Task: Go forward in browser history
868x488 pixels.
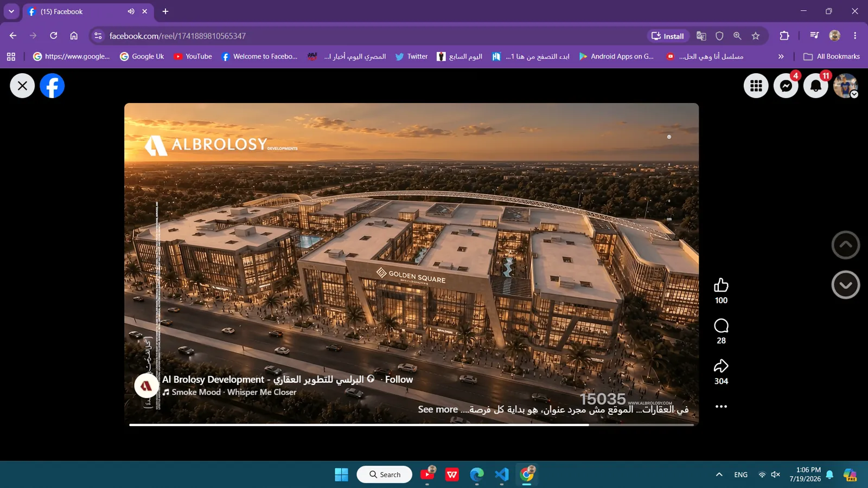Action: point(33,36)
